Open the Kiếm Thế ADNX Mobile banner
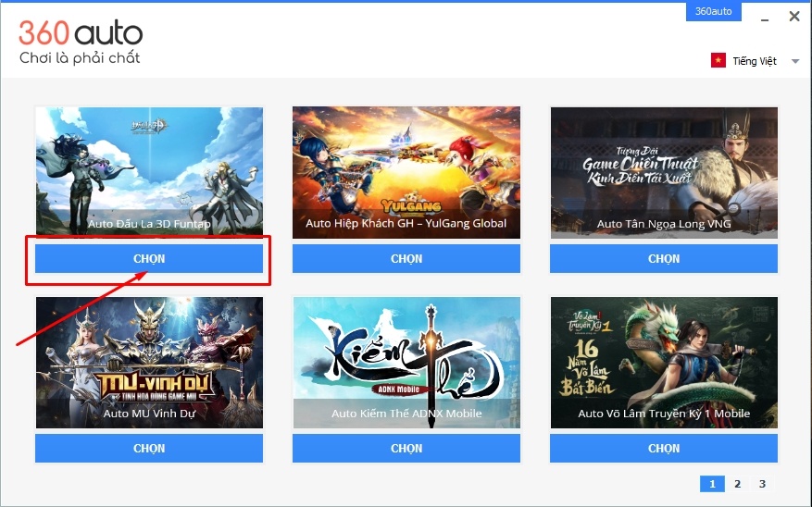The height and width of the screenshot is (507, 812). point(406,362)
